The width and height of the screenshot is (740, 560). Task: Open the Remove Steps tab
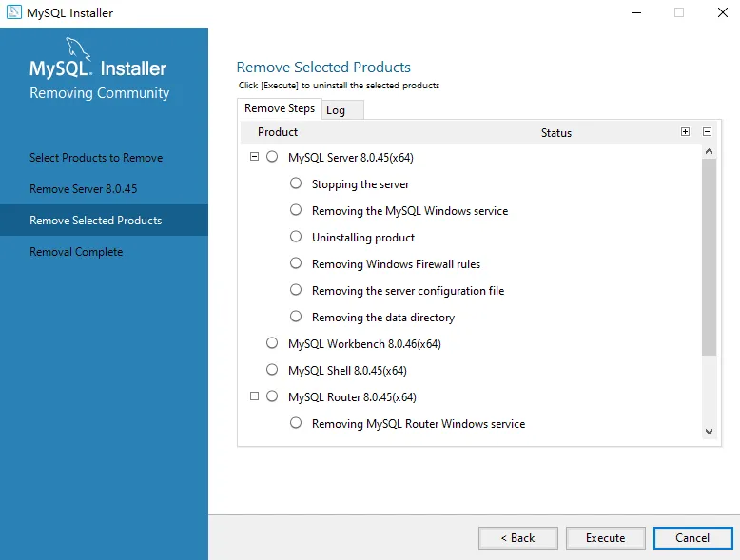click(x=280, y=108)
